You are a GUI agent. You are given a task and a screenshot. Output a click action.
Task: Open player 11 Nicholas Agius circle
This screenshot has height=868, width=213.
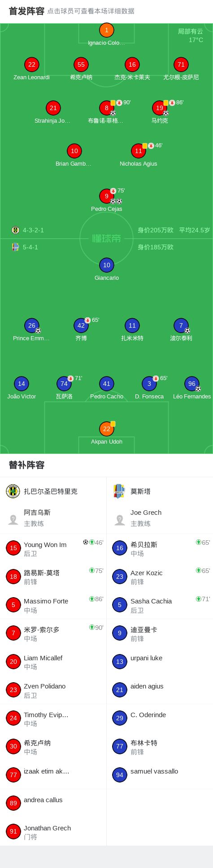[x=139, y=151]
